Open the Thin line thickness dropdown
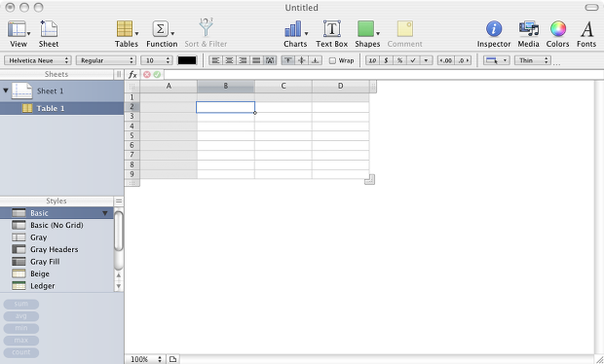 pyautogui.click(x=532, y=60)
